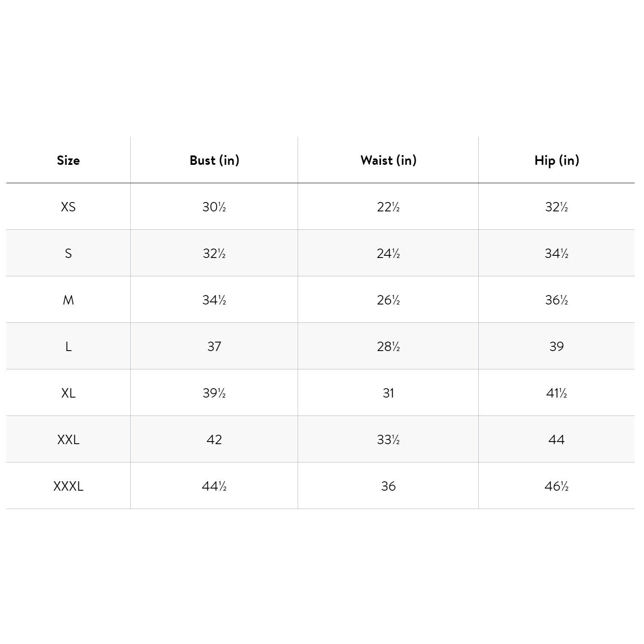Select the XL size row label
The height and width of the screenshot is (644, 644).
68,393
